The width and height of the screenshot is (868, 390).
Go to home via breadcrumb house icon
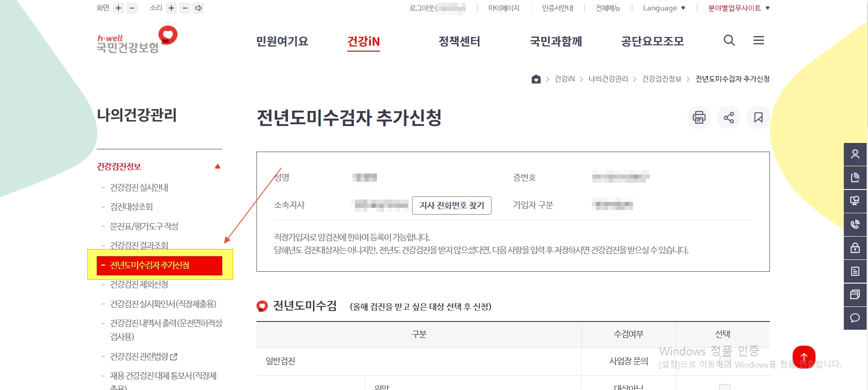point(536,79)
